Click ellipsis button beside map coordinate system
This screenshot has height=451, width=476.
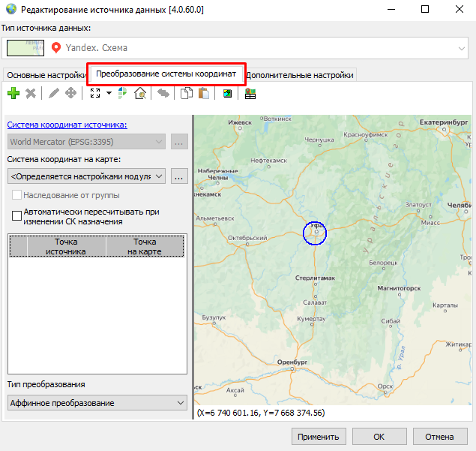pyautogui.click(x=179, y=176)
